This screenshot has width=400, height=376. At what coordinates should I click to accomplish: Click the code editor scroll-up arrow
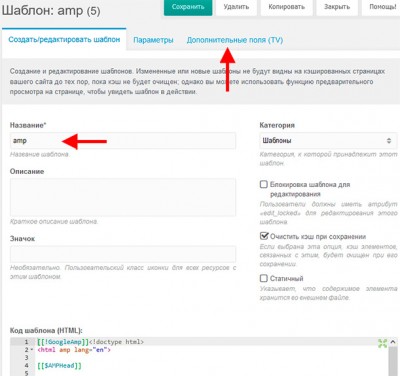[x=393, y=342]
